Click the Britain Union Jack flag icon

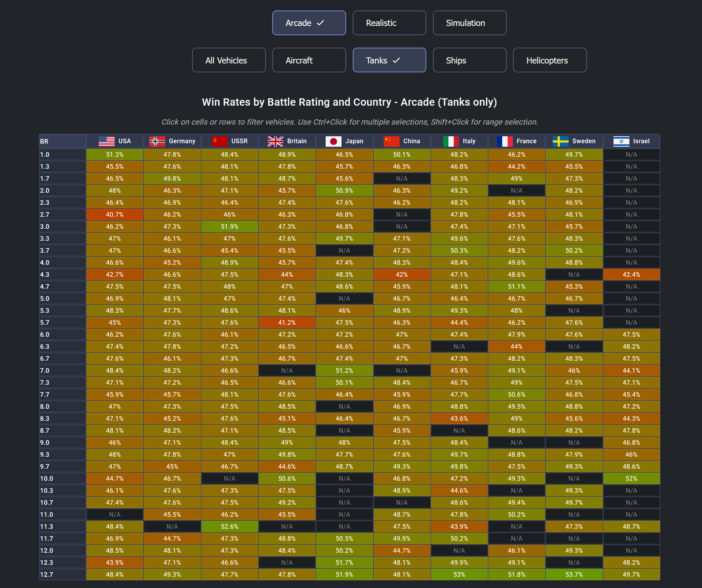click(x=275, y=141)
